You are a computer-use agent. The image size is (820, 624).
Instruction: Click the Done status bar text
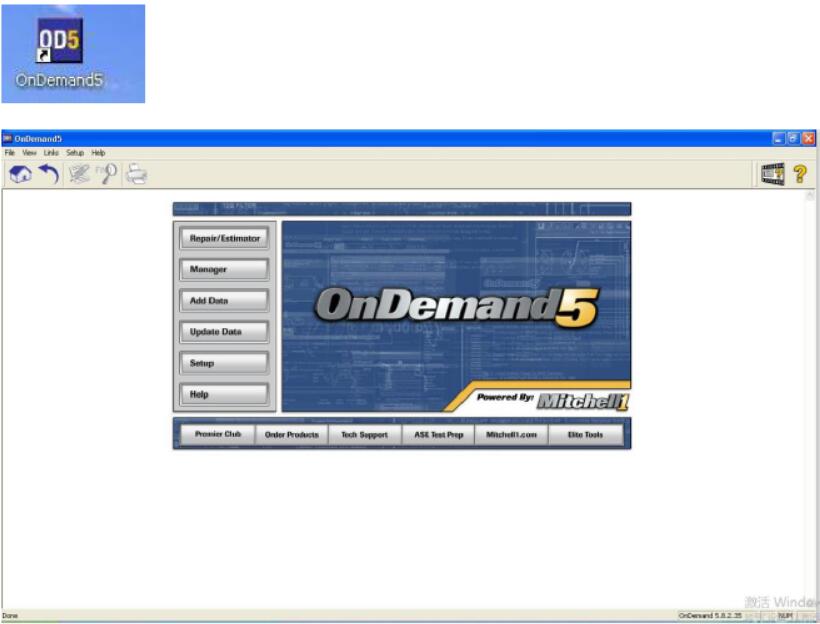[x=10, y=616]
